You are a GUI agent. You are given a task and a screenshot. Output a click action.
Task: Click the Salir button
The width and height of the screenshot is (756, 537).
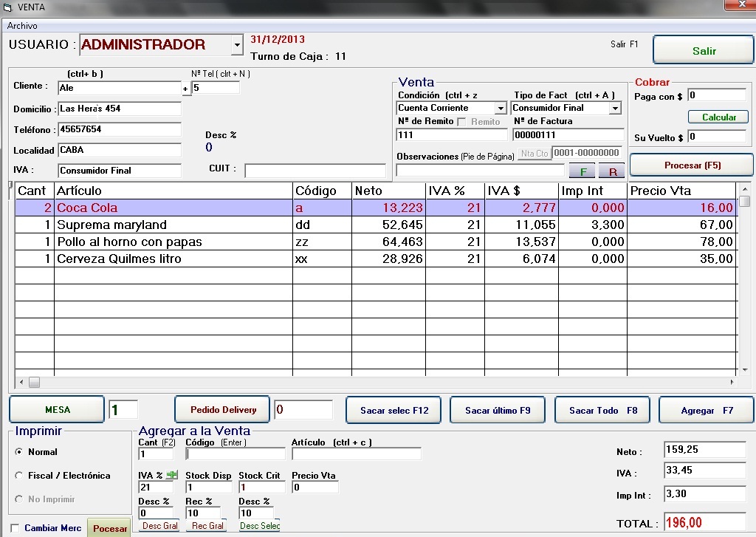pyautogui.click(x=704, y=50)
